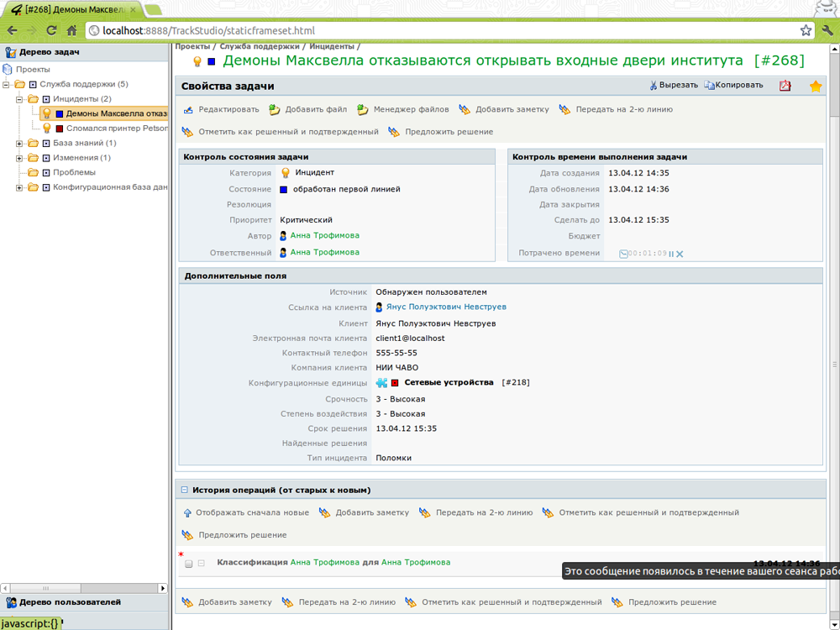Image resolution: width=840 pixels, height=630 pixels.
Task: Open the Янус Полуэктович Невструев client link
Action: coord(446,307)
